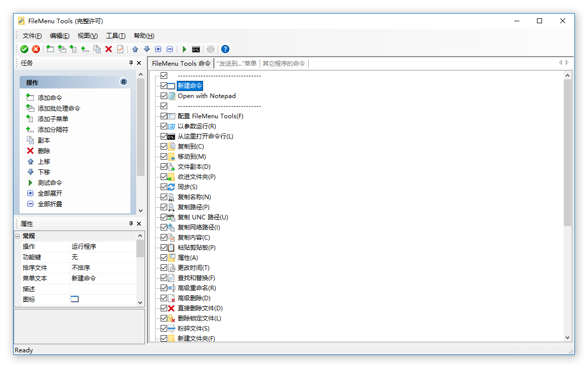The image size is (588, 368).
Task: Click 添加批处理命令 in the task panel
Action: tap(59, 108)
